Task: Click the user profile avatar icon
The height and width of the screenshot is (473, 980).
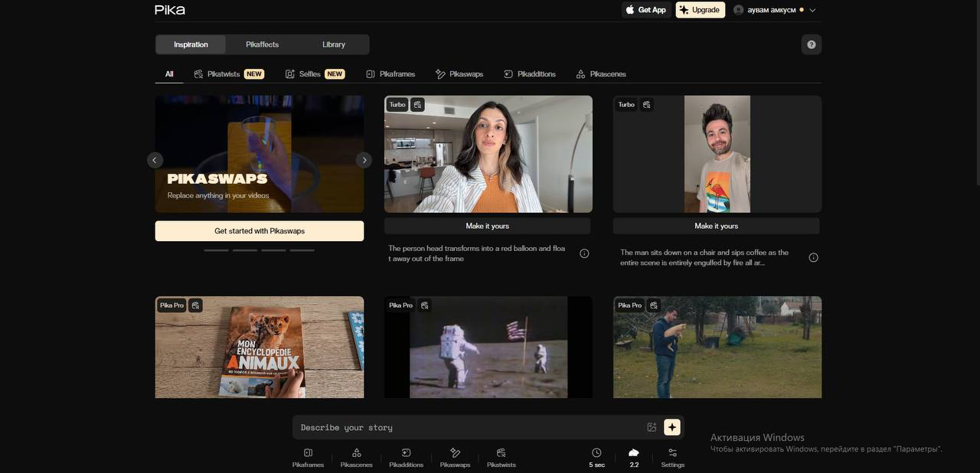Action: pyautogui.click(x=738, y=10)
